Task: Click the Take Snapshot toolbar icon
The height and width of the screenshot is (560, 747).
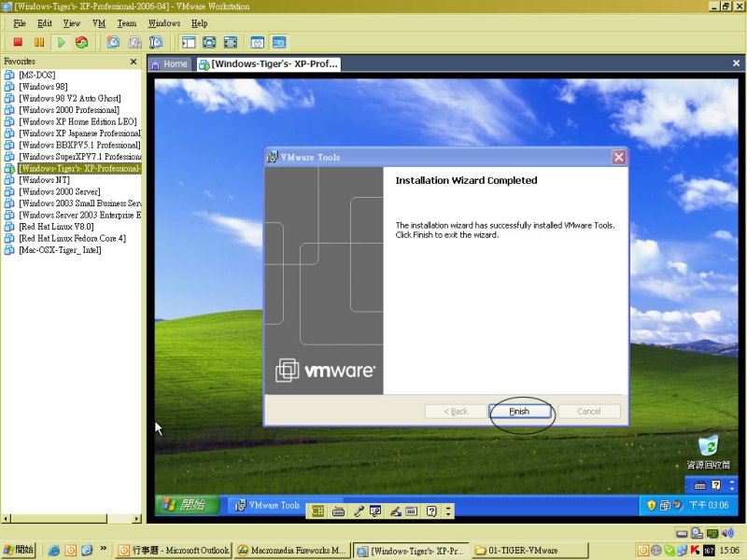Action: pyautogui.click(x=113, y=42)
